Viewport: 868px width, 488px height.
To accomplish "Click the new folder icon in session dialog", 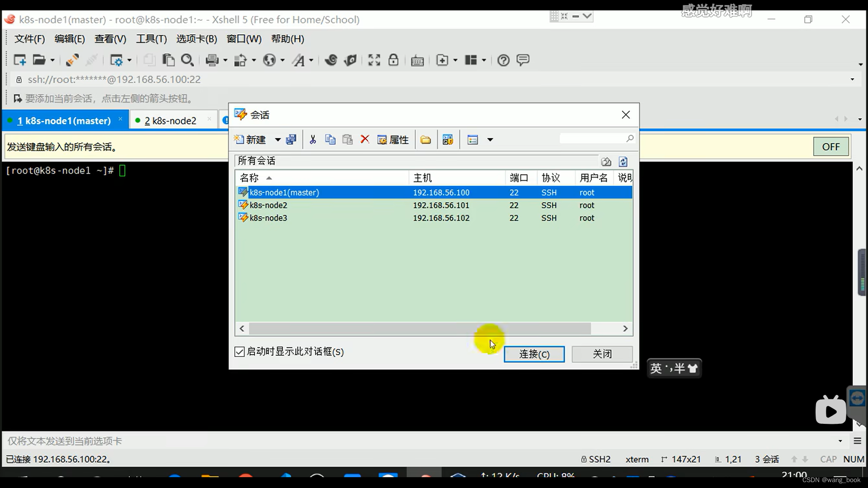I will [x=425, y=140].
